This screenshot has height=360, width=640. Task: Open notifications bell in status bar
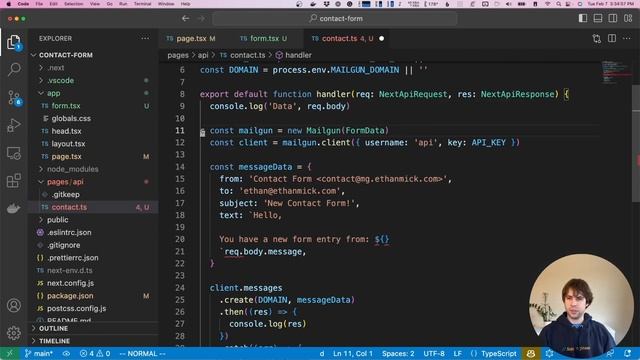point(627,353)
